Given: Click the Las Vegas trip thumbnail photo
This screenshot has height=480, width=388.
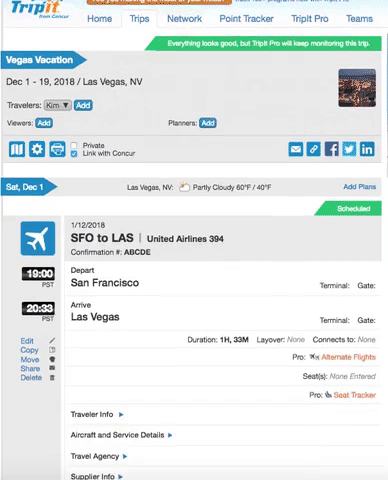Looking at the screenshot, I should (357, 88).
